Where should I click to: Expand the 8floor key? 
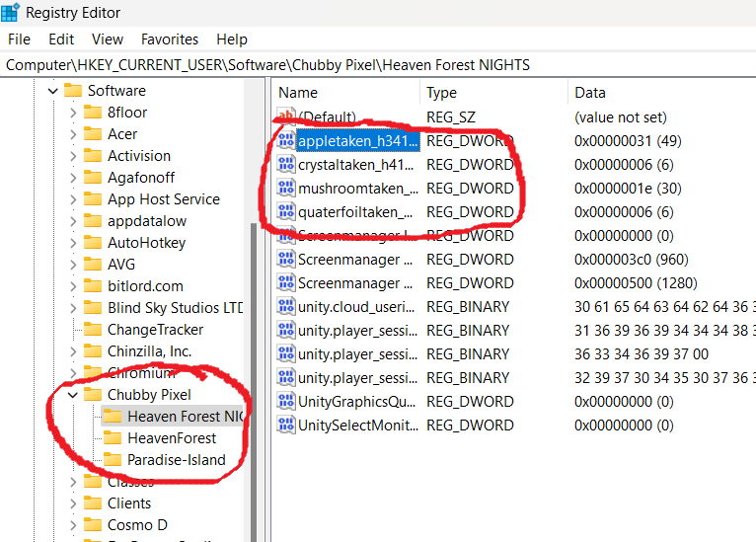point(73,113)
